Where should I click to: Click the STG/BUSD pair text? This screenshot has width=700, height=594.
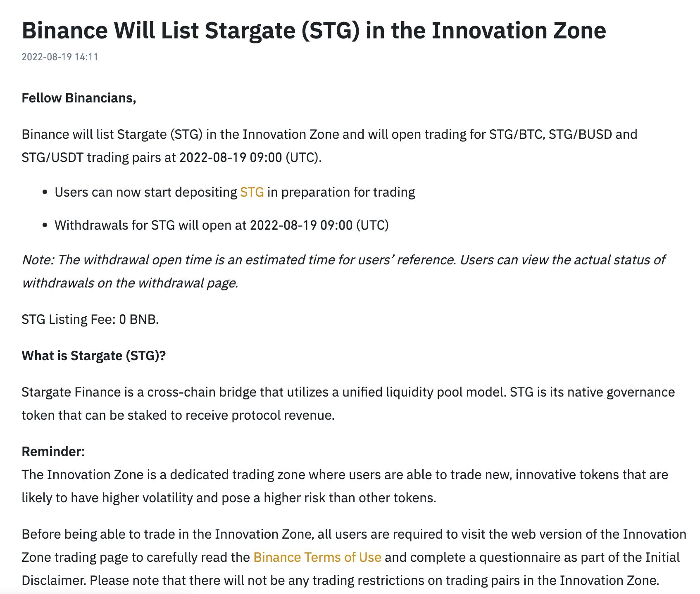coord(580,135)
